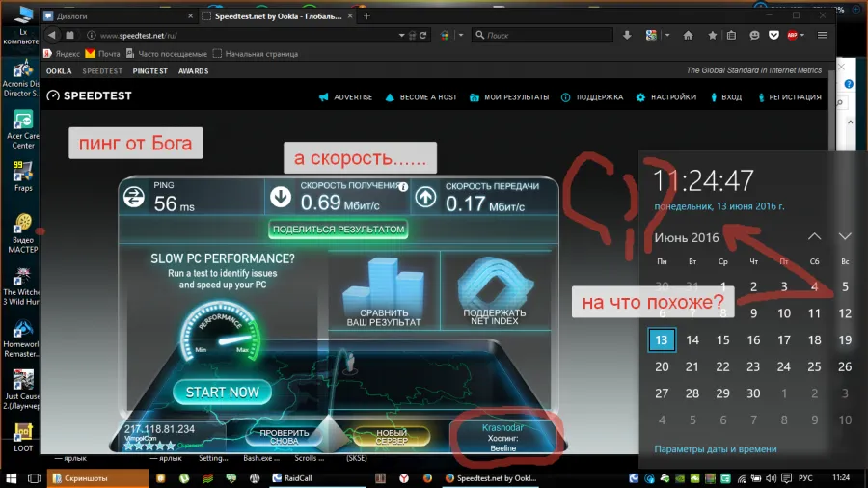Image resolution: width=868 pixels, height=488 pixels.
Task: Select the Speedtest.net by Ookla tab
Action: (x=278, y=16)
